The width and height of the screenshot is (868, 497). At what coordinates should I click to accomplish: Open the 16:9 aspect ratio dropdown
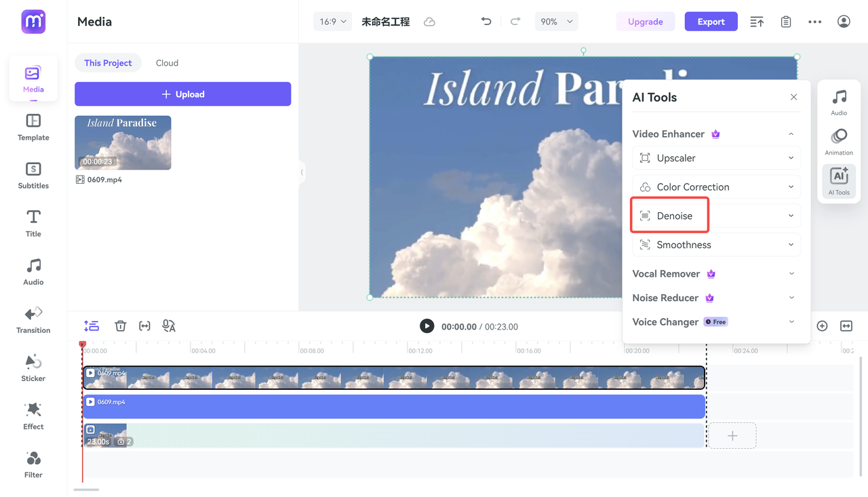pos(332,21)
